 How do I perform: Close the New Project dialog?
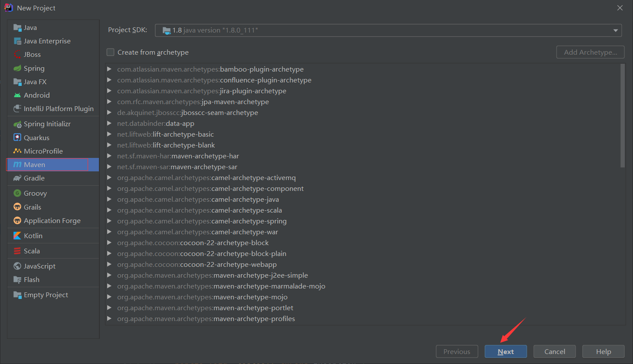620,8
